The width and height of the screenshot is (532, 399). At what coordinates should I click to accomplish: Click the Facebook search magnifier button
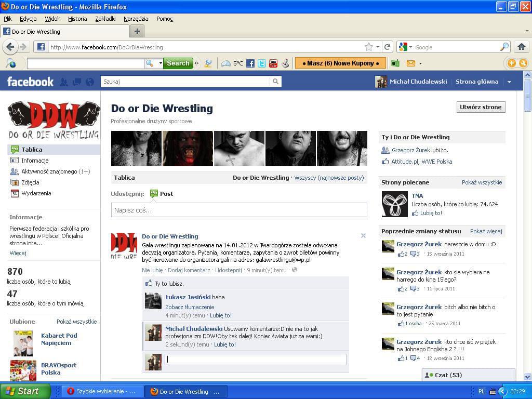pyautogui.click(x=275, y=82)
